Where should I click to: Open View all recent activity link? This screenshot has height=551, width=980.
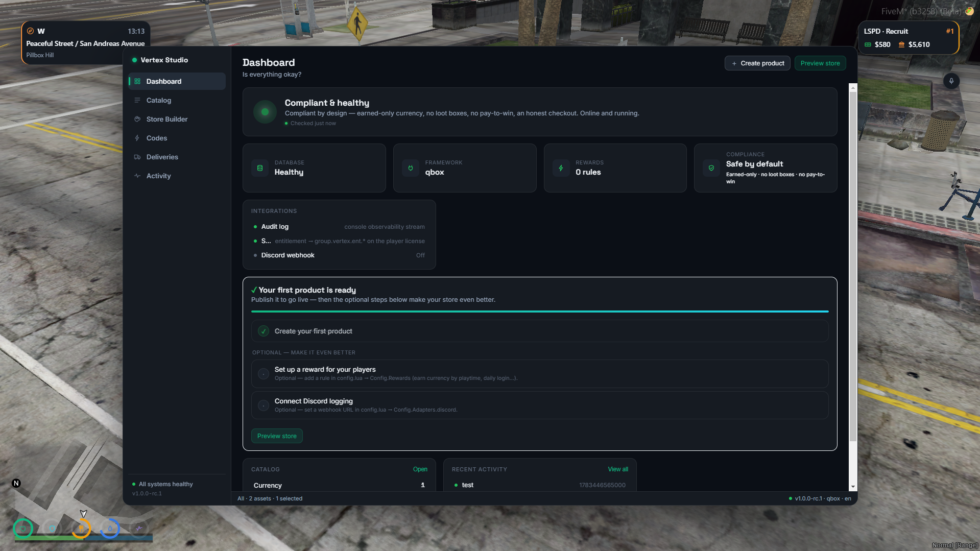click(x=618, y=469)
